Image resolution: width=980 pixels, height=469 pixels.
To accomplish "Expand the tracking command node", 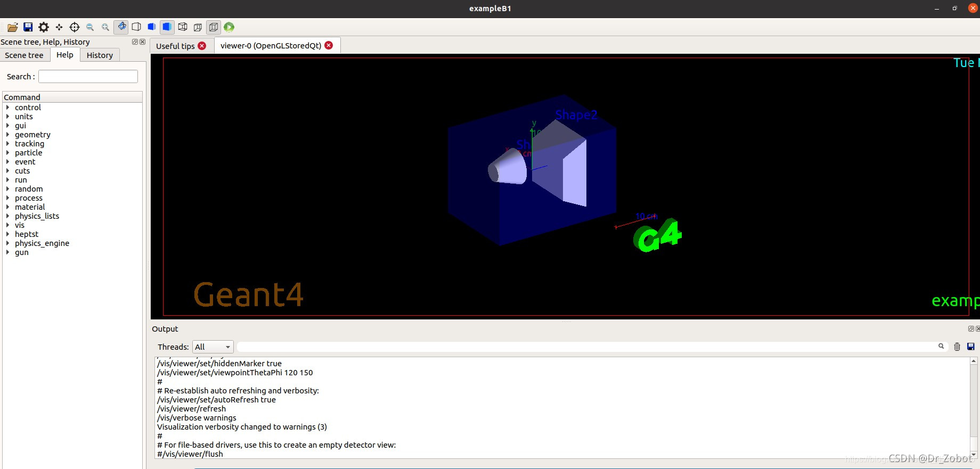I will (x=7, y=144).
